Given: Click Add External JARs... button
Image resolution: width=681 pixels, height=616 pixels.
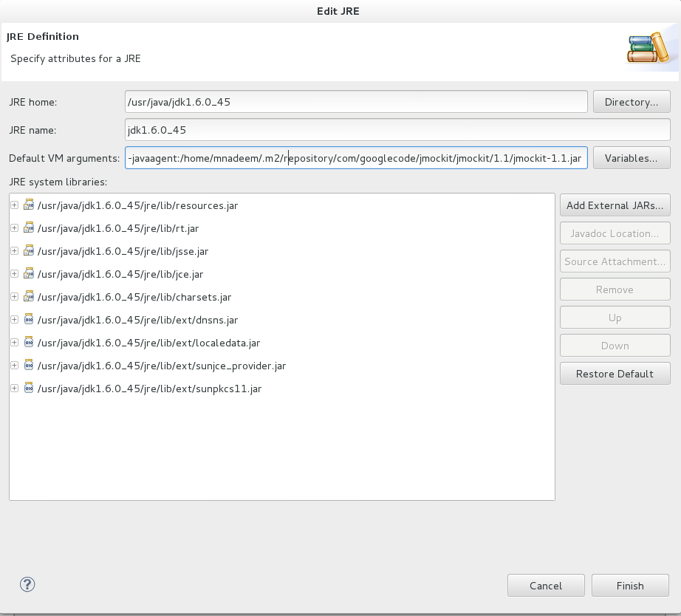Looking at the screenshot, I should pyautogui.click(x=615, y=205).
